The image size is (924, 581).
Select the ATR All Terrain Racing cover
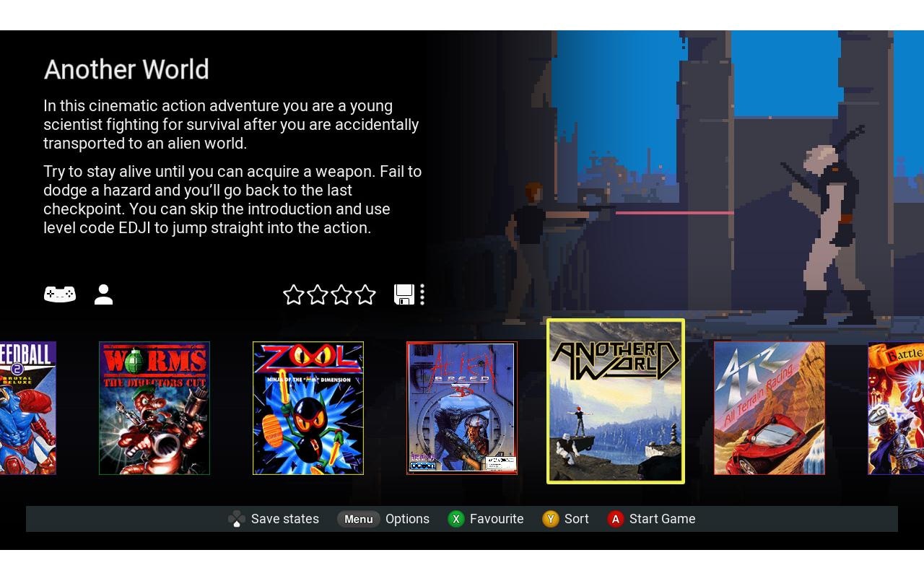point(770,409)
